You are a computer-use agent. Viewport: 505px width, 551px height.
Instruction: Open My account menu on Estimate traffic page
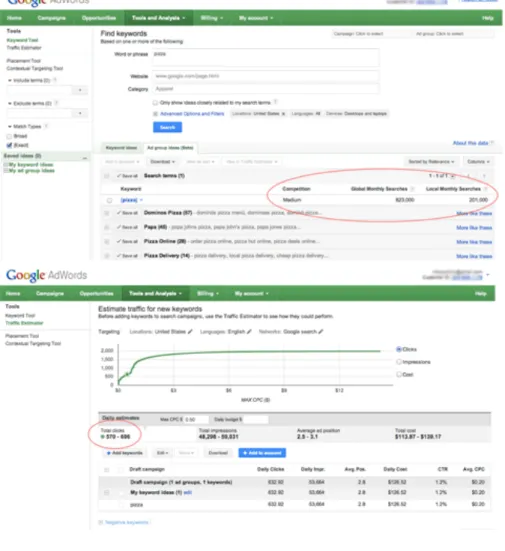(252, 293)
